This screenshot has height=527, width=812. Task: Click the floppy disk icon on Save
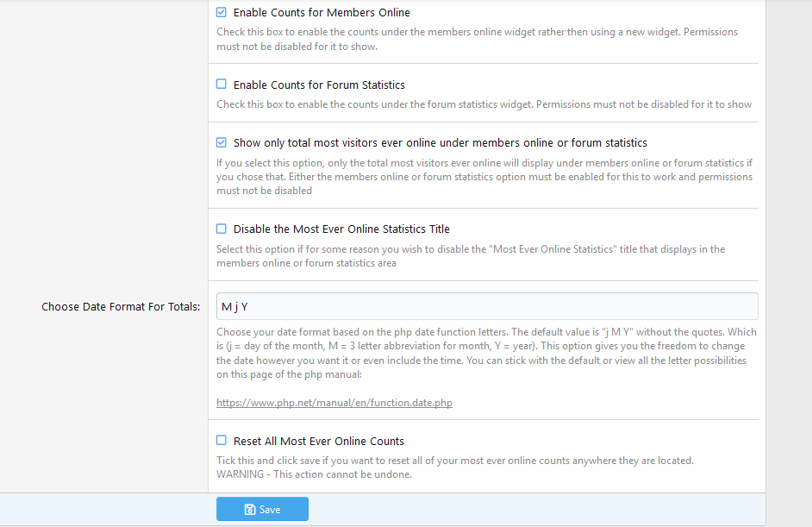pos(249,510)
